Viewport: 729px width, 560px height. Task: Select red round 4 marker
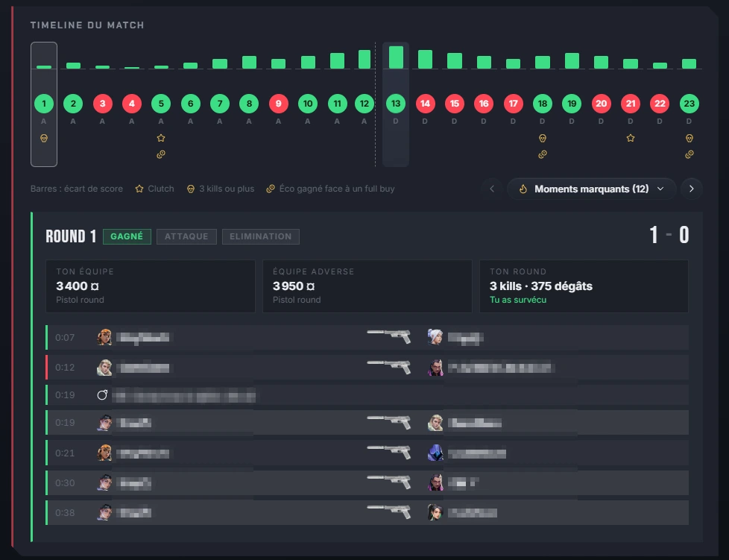coord(132,103)
